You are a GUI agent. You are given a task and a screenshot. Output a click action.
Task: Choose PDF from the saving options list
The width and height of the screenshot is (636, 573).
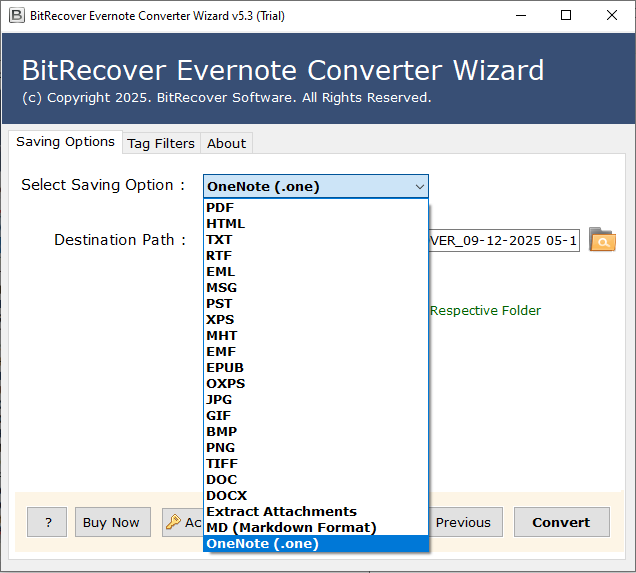pyautogui.click(x=316, y=208)
